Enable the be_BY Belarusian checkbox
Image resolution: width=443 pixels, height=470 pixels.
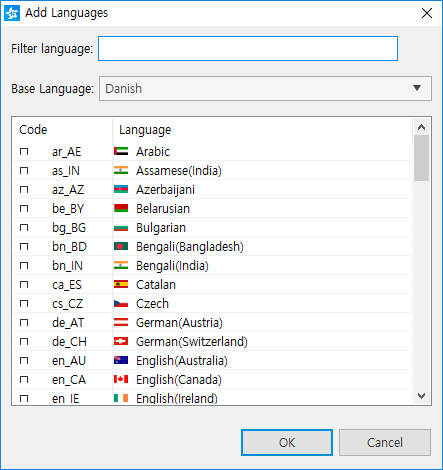pyautogui.click(x=24, y=209)
